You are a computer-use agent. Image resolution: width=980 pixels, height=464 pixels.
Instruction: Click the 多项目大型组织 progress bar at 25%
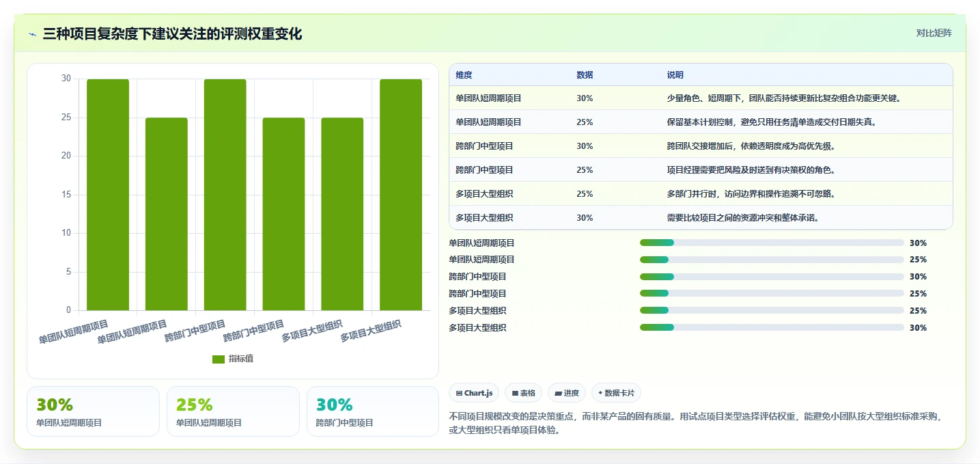pyautogui.click(x=772, y=311)
